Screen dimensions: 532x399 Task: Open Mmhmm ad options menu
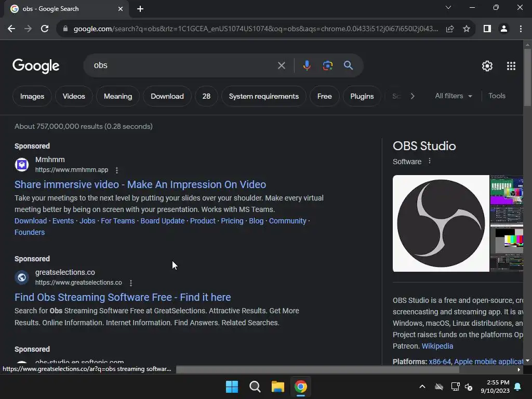coord(117,170)
